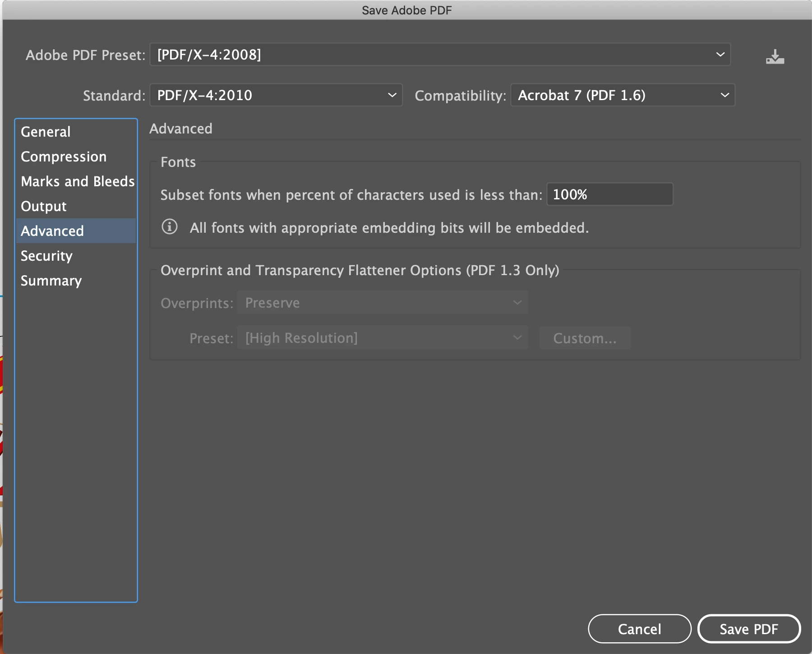Viewport: 812px width, 654px height.
Task: Select the General section
Action: [x=76, y=132]
